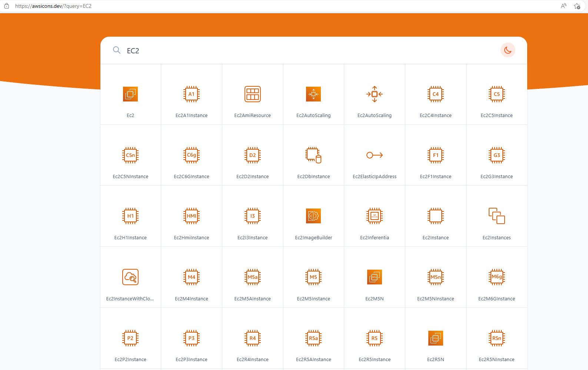Pick the F1 instance chip icon
This screenshot has width=588, height=370.
(x=436, y=155)
